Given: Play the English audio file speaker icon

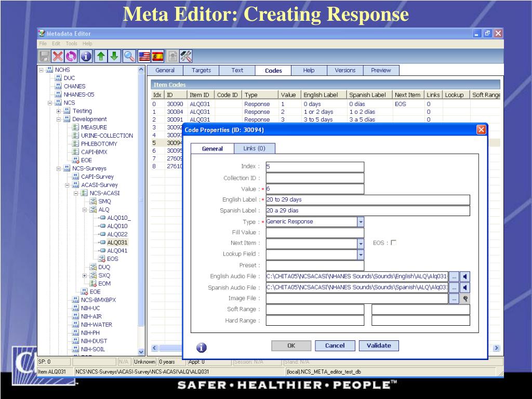Looking at the screenshot, I should click(x=465, y=276).
